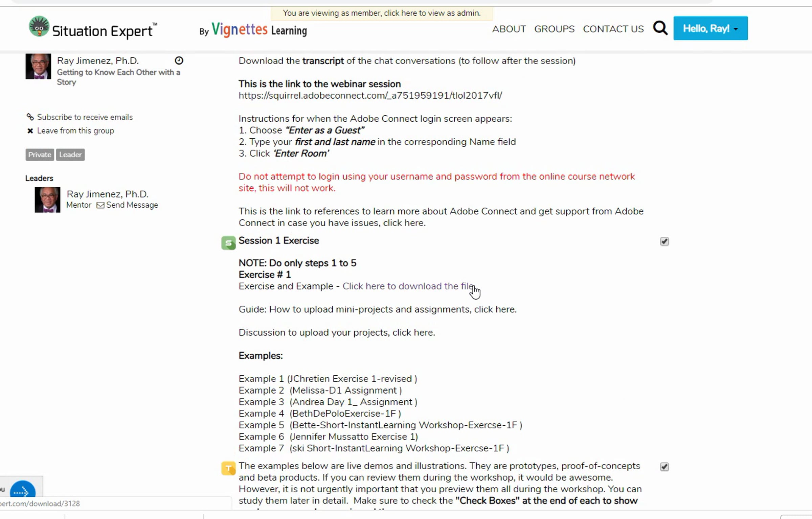
Task: Open the Hello, Ray! user dropdown
Action: [x=710, y=28]
